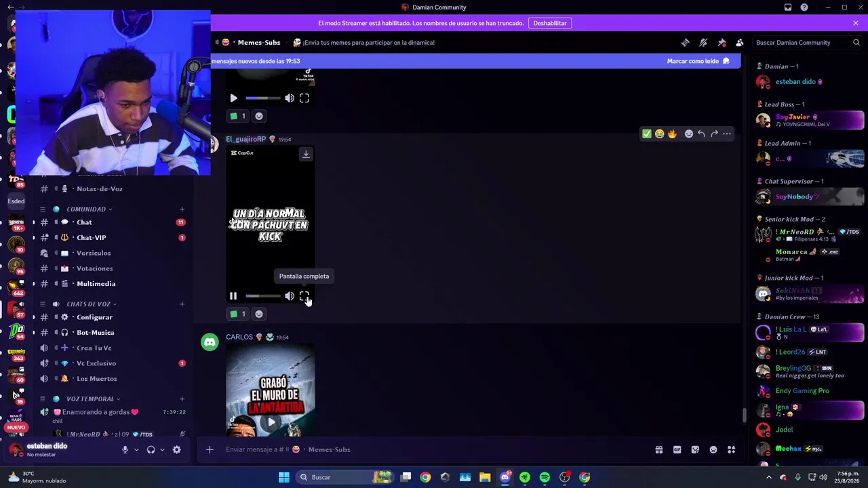868x488 pixels.
Task: Mute the CapCut video volume
Action: point(290,296)
